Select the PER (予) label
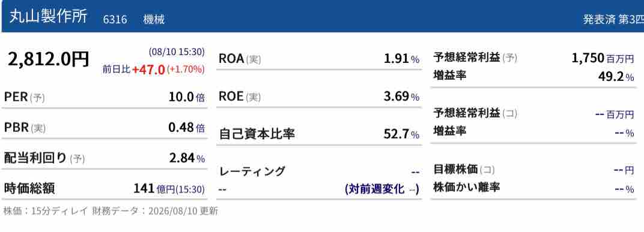Image resolution: width=644 pixels, height=232 pixels. [24, 98]
